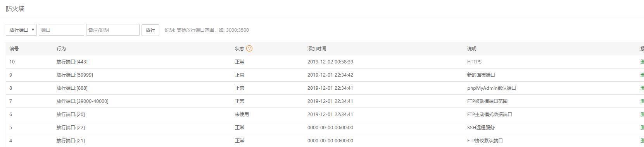This screenshot has width=644, height=147.
Task: Click the 添加时间 column header
Action: pos(317,49)
